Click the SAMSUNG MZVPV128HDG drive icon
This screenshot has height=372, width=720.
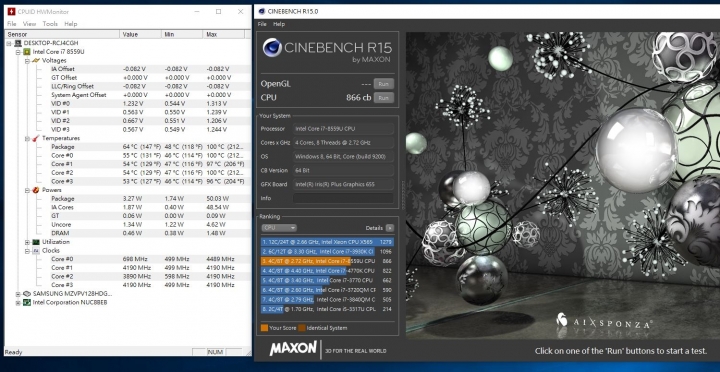tap(27, 293)
